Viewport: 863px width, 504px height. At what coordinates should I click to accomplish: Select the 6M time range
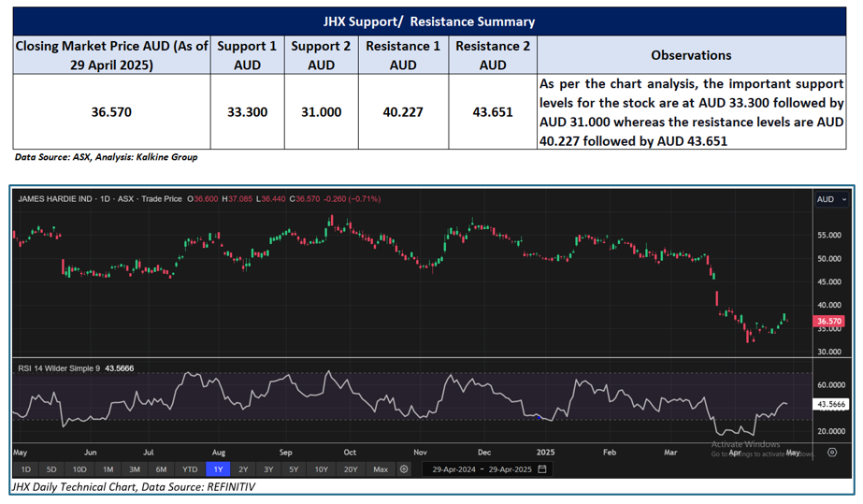coord(161,469)
